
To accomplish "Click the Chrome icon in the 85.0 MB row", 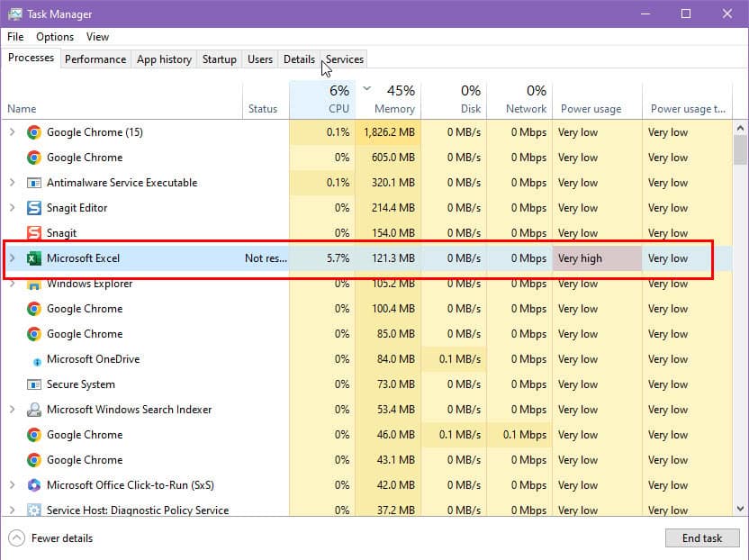I will point(34,334).
